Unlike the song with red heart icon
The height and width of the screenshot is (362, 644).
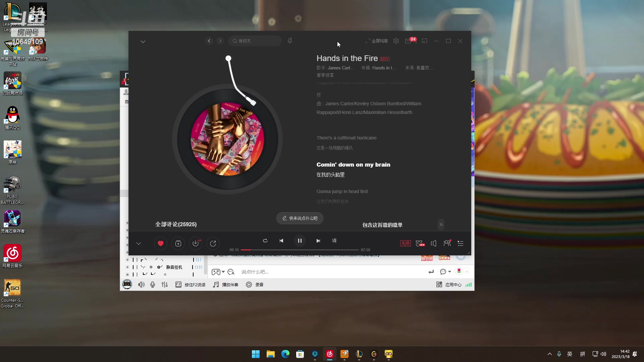[161, 244]
